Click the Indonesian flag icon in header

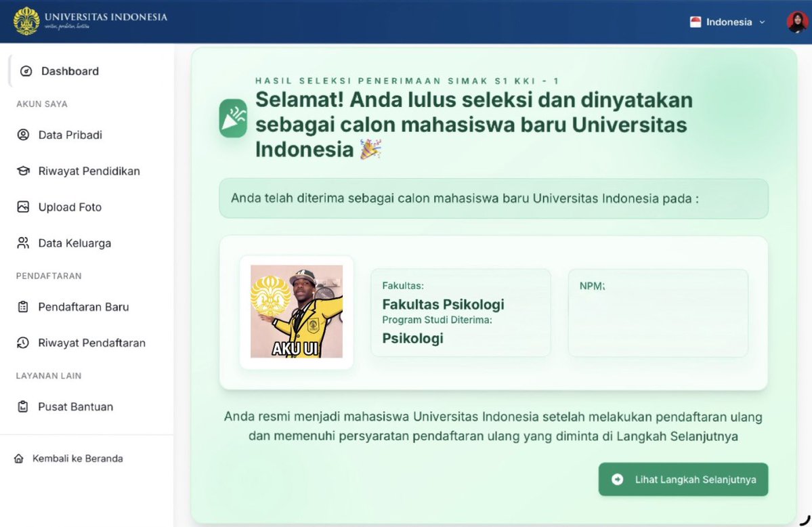click(x=696, y=22)
